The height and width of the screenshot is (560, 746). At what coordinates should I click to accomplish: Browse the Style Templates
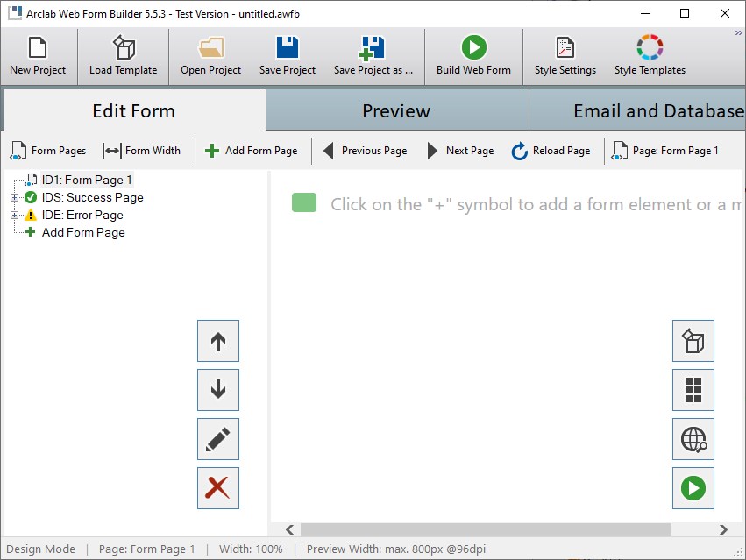(x=649, y=54)
